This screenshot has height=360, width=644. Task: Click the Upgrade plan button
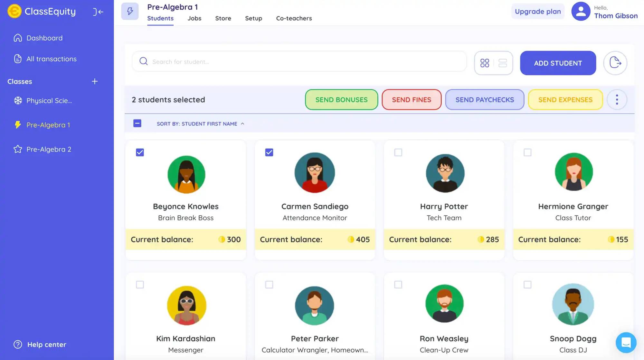(538, 11)
